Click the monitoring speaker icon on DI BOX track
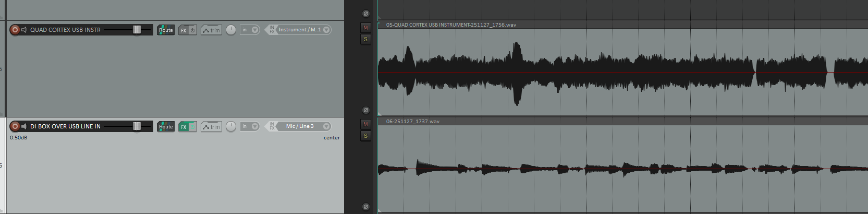 [x=24, y=126]
